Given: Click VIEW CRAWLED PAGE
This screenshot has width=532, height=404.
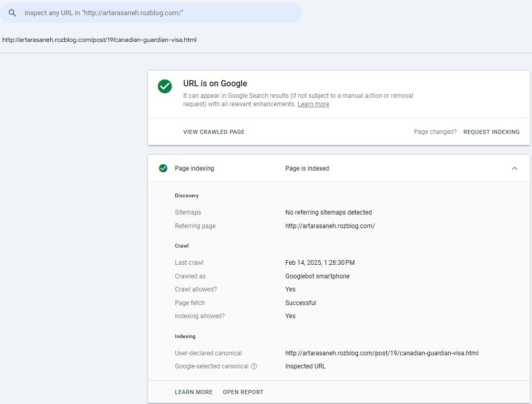Looking at the screenshot, I should pos(213,132).
